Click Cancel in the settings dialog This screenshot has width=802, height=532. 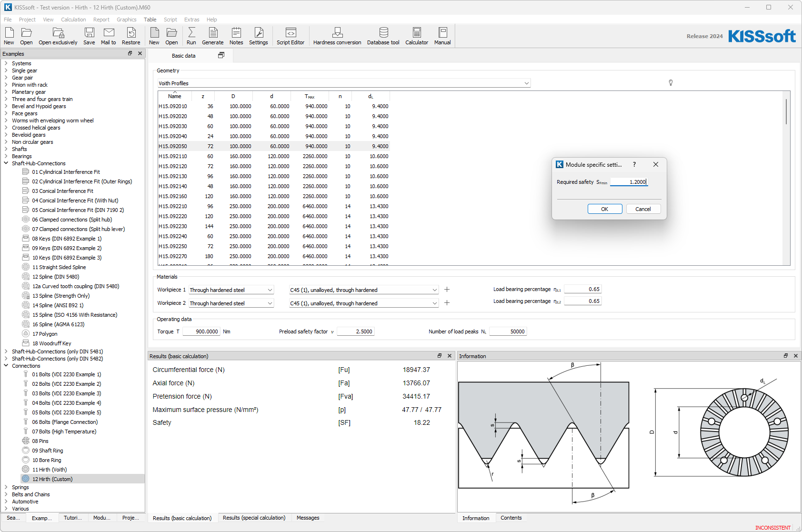click(642, 209)
